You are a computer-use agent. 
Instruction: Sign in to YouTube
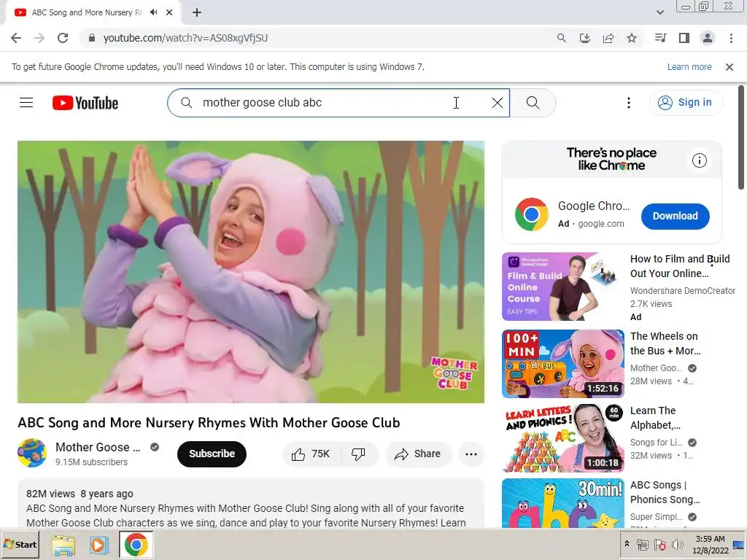[685, 102]
